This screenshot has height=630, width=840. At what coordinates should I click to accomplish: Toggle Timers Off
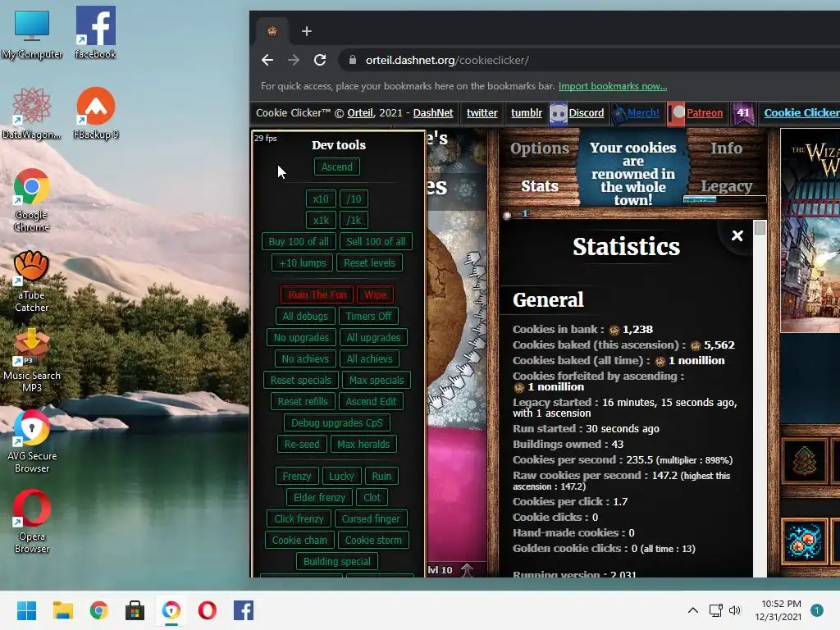(368, 316)
